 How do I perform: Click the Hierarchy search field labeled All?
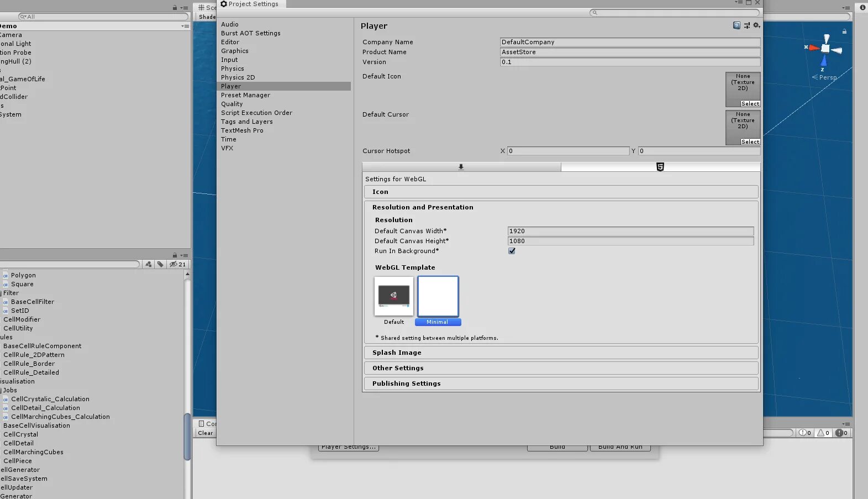pyautogui.click(x=103, y=17)
